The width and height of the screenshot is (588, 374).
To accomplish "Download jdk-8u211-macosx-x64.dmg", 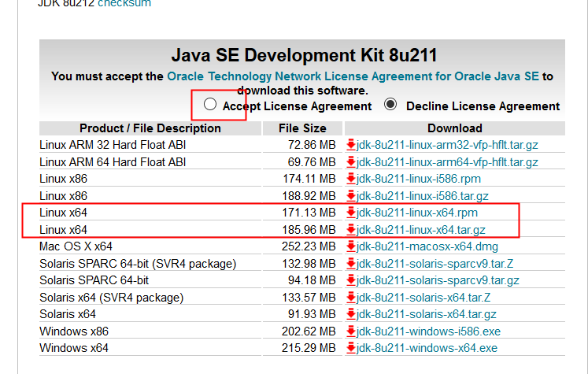I will tap(427, 246).
